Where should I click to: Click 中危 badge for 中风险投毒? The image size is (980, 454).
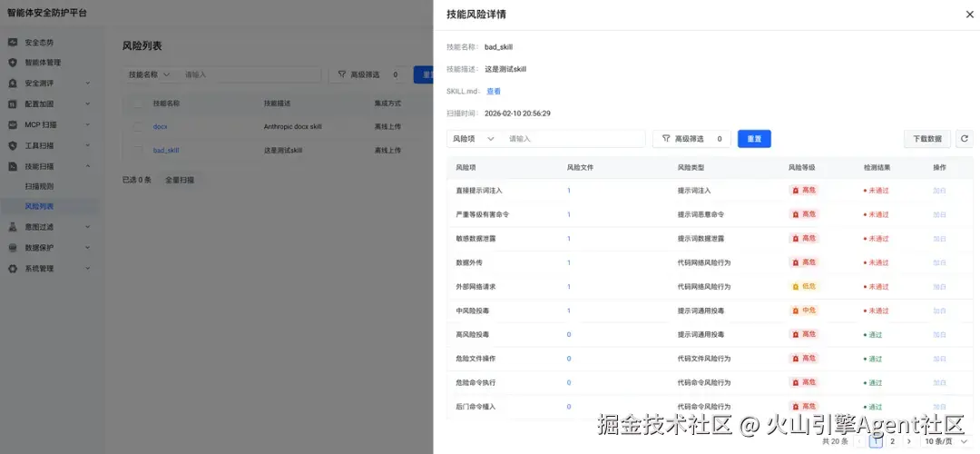click(804, 311)
